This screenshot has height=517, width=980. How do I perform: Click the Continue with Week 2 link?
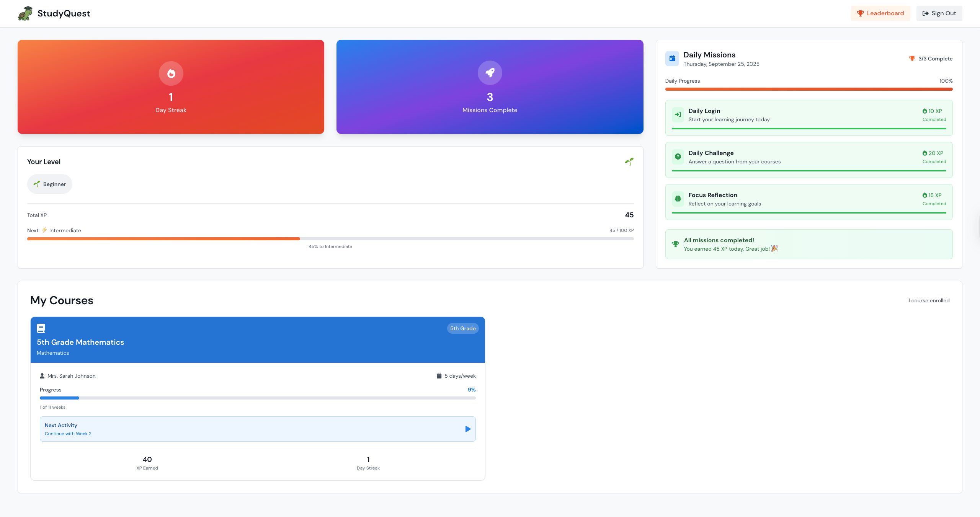[x=68, y=434]
